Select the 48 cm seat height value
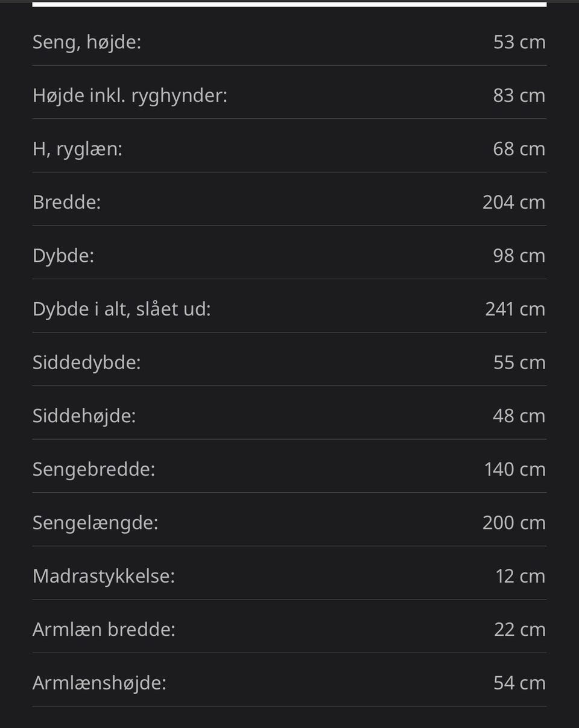This screenshot has height=728, width=579. coord(519,416)
